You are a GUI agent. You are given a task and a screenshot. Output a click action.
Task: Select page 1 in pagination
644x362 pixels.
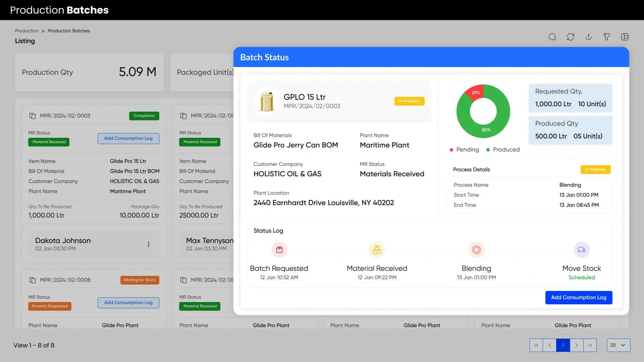click(x=563, y=345)
